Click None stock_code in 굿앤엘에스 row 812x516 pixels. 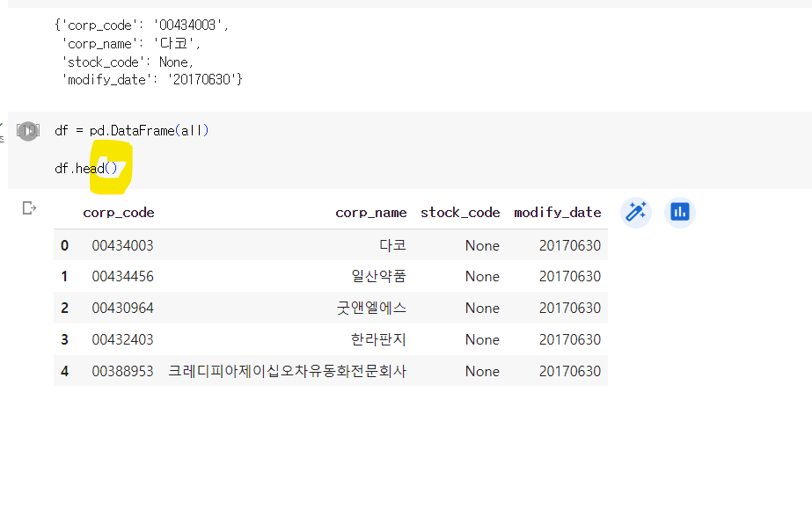tap(482, 308)
